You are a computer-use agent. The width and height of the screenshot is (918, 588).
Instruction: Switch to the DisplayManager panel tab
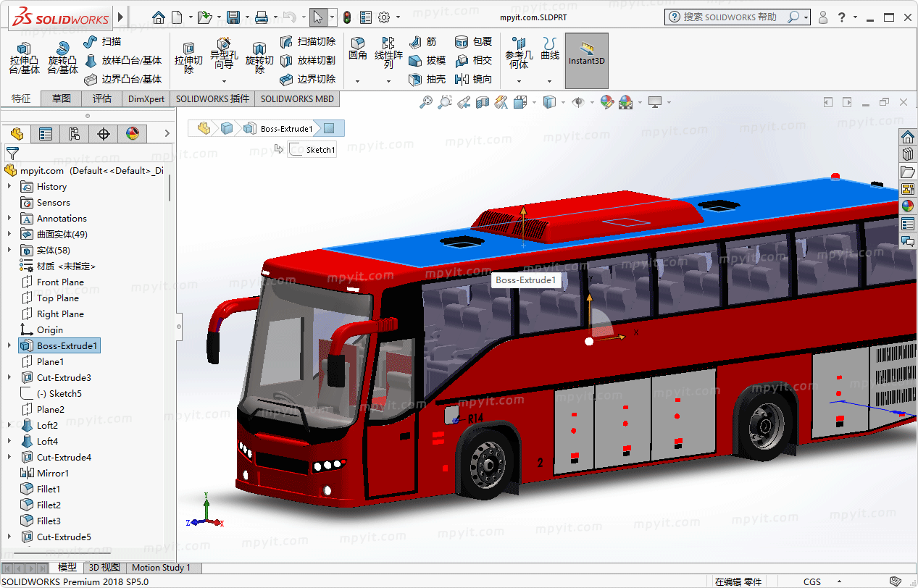[132, 133]
